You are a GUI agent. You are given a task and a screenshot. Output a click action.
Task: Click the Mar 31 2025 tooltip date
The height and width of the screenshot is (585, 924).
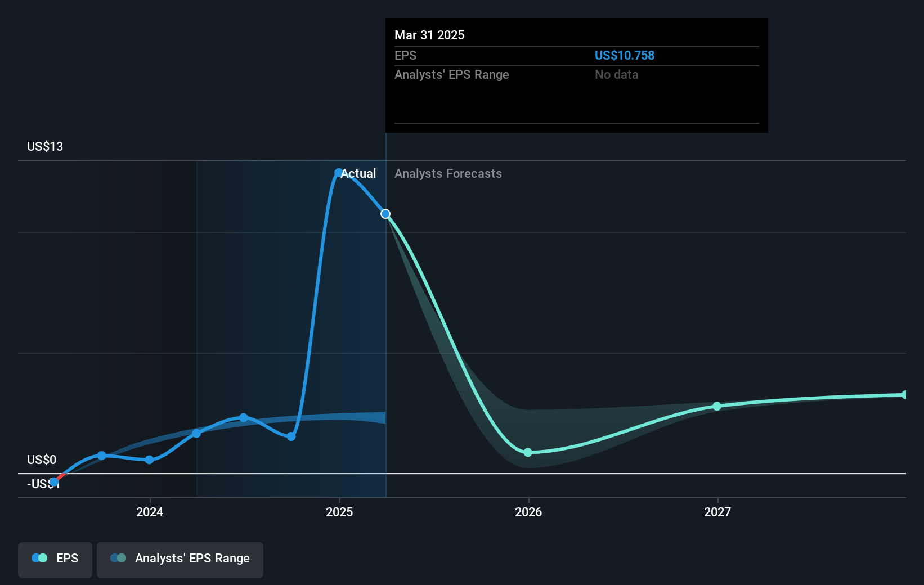429,35
